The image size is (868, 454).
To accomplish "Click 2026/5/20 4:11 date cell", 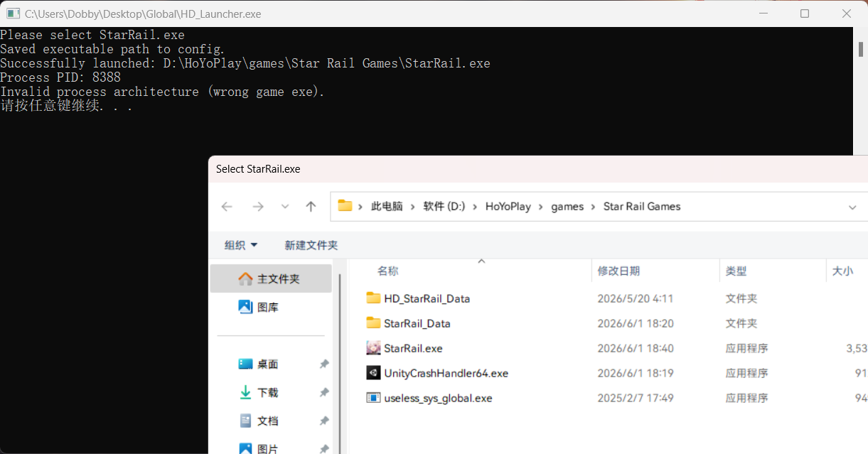I will (635, 298).
